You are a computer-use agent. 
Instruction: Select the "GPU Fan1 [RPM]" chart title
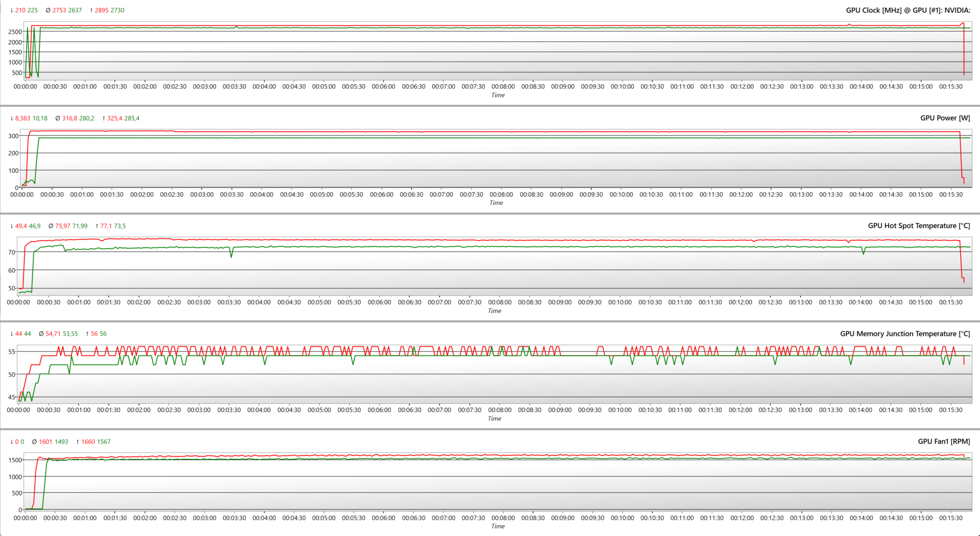pyautogui.click(x=944, y=441)
